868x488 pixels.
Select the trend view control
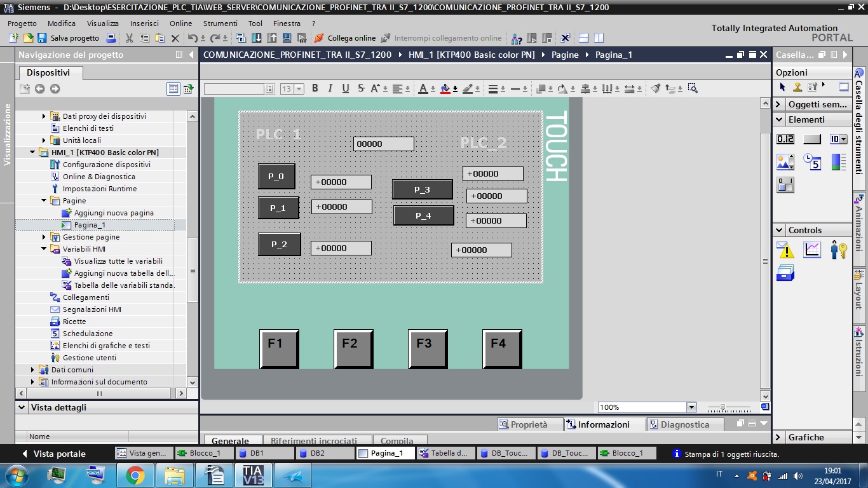[812, 250]
